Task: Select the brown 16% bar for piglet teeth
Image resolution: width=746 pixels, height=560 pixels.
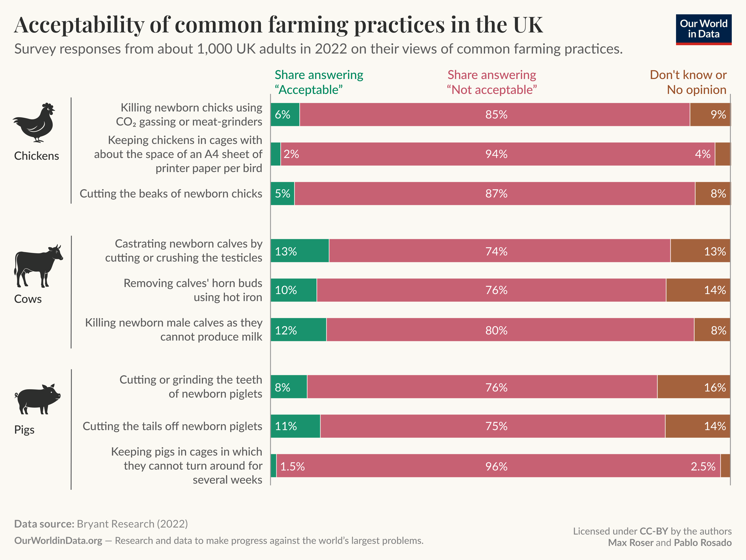Action: 693,387
